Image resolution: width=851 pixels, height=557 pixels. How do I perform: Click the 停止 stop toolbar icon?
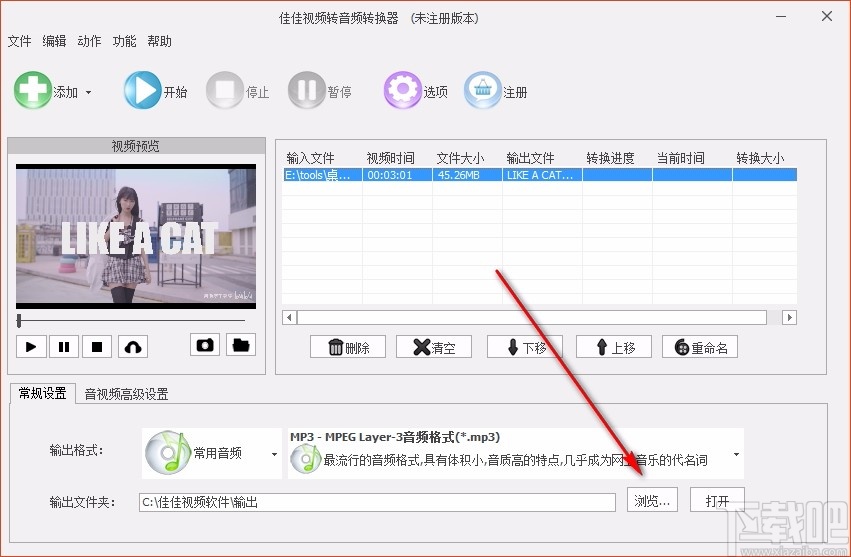pos(225,90)
